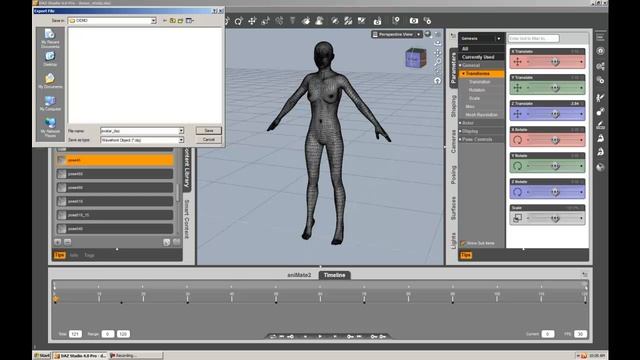Click the minus icon below pose list

click(x=67, y=242)
